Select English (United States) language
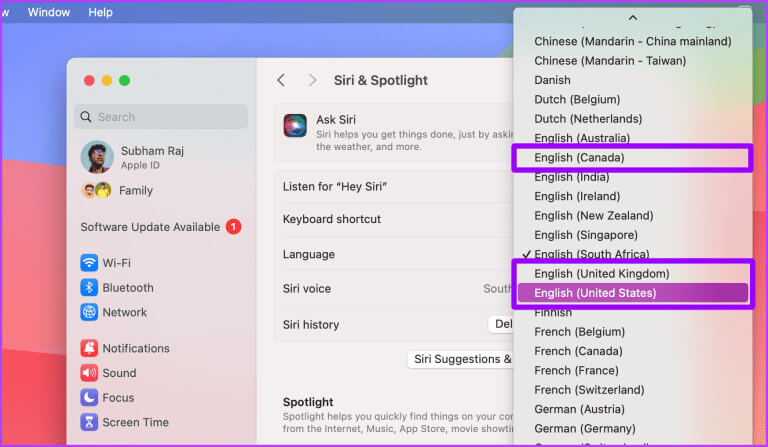The image size is (768, 447). [633, 293]
